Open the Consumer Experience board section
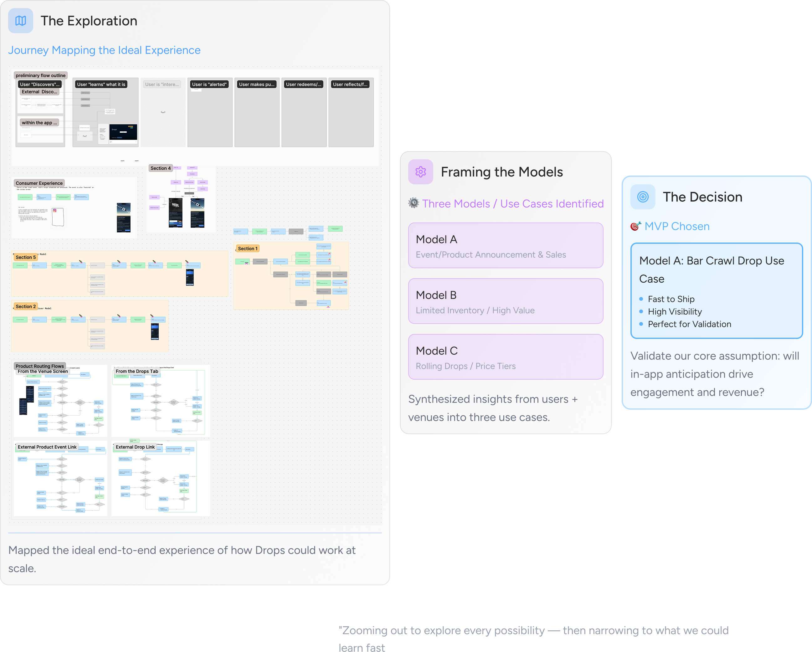Viewport: 812px width, 652px height. (x=39, y=183)
